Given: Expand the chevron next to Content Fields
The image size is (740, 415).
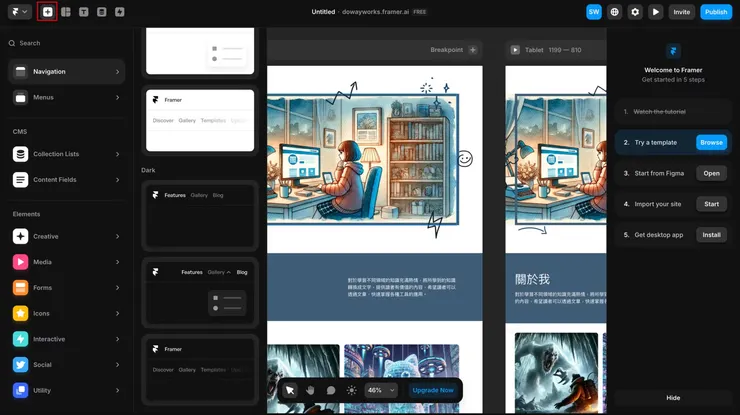Looking at the screenshot, I should tap(118, 180).
